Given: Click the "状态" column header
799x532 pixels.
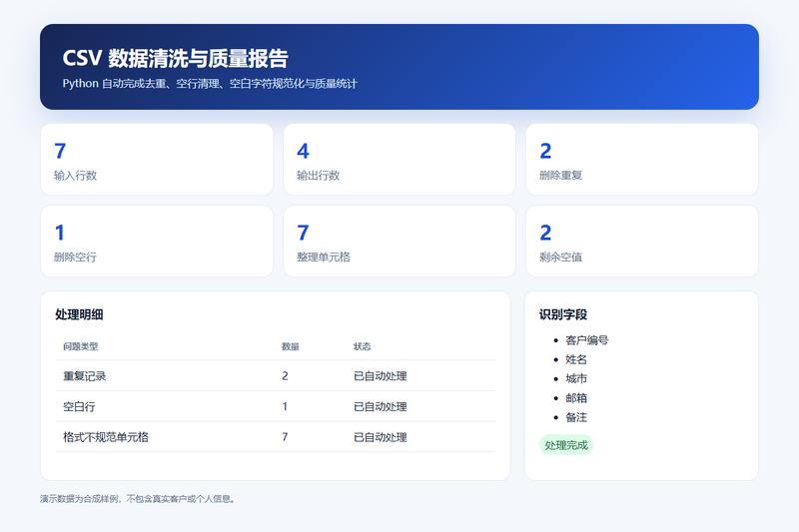Looking at the screenshot, I should [363, 346].
